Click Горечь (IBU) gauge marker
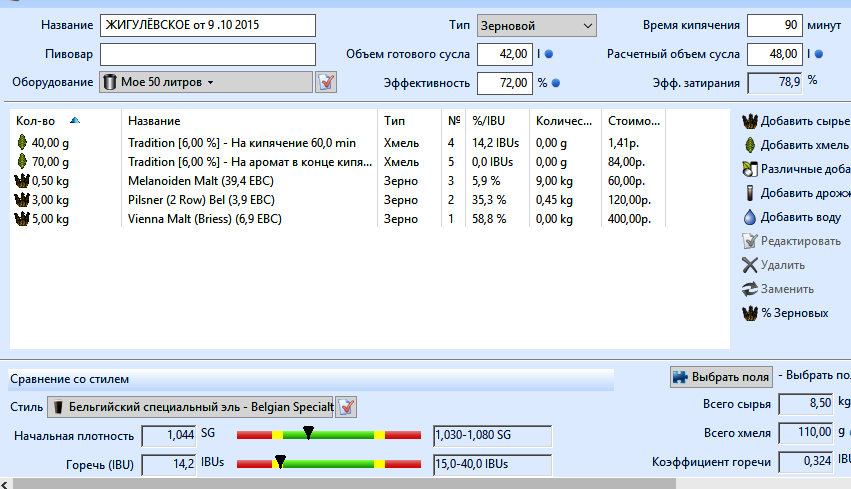 280,461
